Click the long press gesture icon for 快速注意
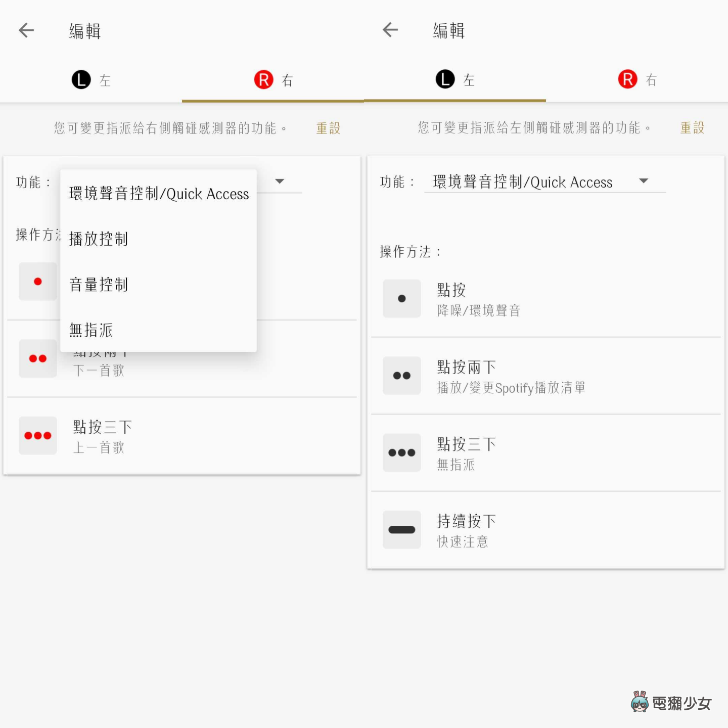The width and height of the screenshot is (728, 728). click(401, 529)
